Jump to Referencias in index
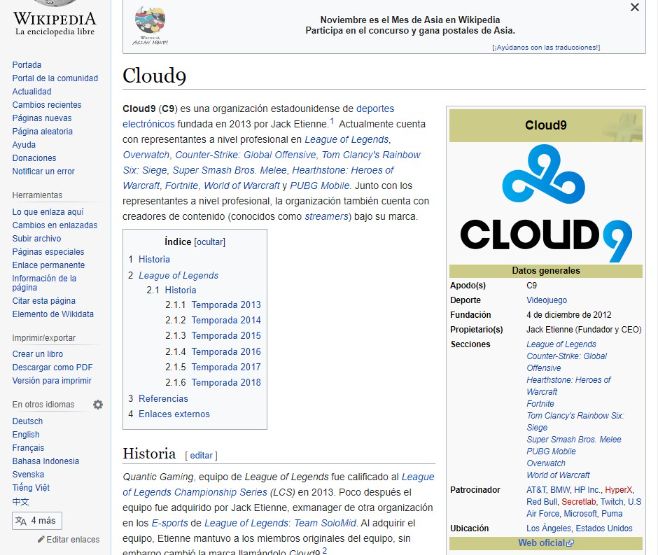The image size is (658, 555). pyautogui.click(x=163, y=399)
